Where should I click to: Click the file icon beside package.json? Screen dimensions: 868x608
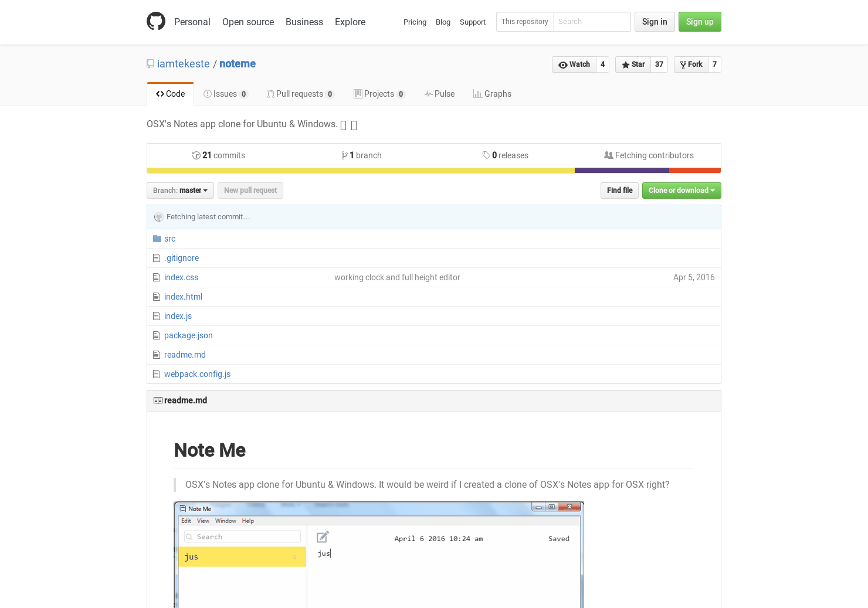[157, 335]
